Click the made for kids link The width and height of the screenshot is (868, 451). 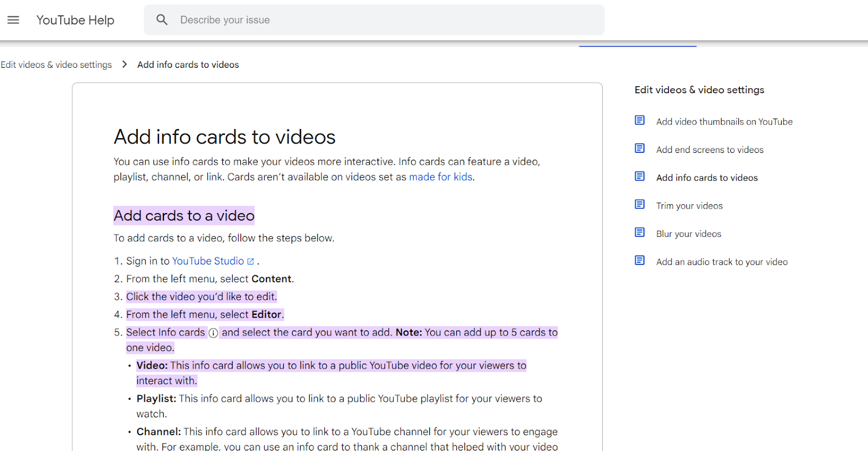pos(441,177)
